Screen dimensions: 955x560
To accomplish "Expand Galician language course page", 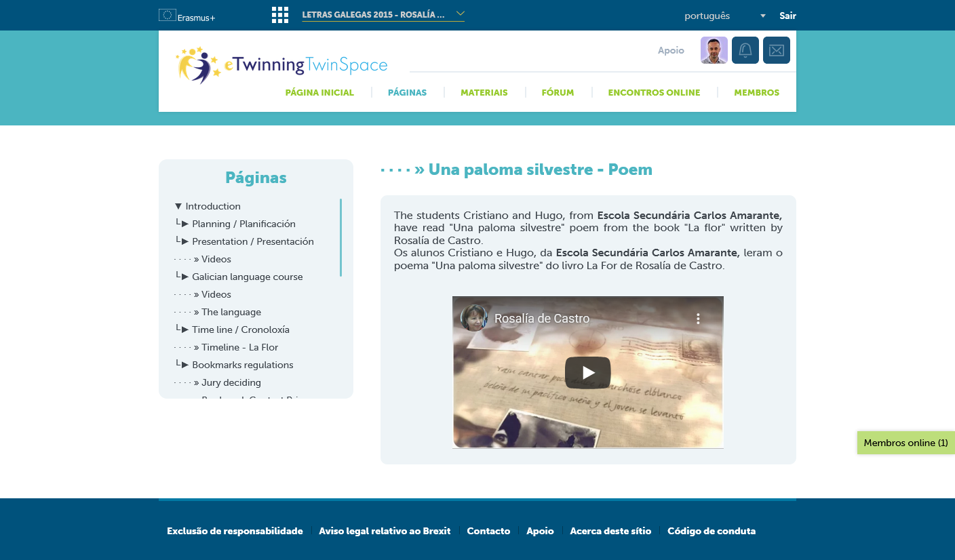I will (x=184, y=277).
